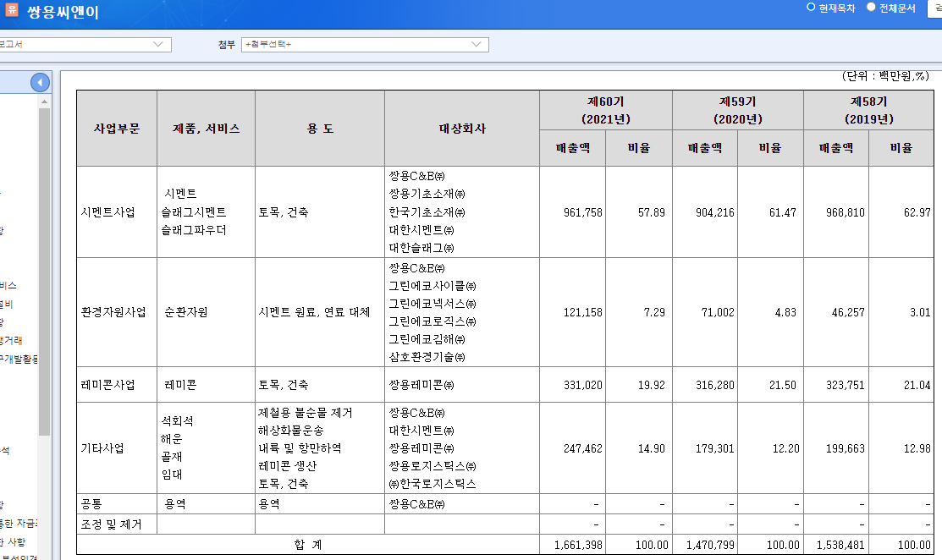Click 쌍용로지스틱스㈜ company name

(x=432, y=466)
